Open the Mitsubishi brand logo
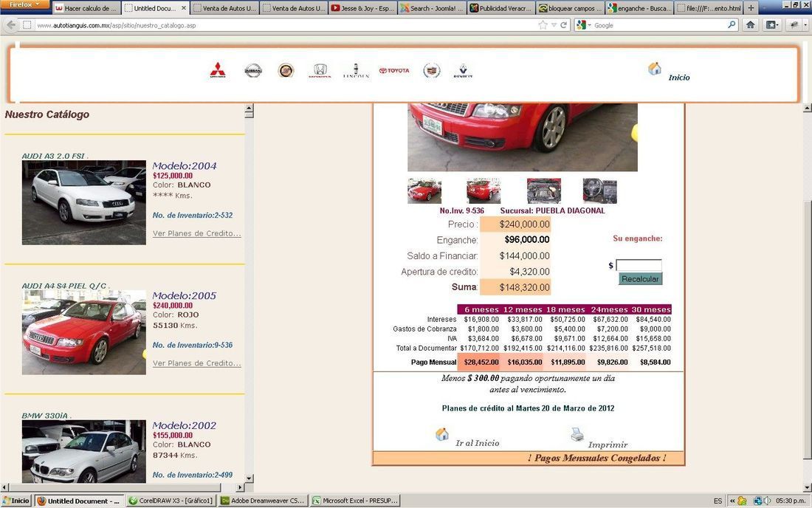Image resolution: width=812 pixels, height=508 pixels. click(x=218, y=70)
